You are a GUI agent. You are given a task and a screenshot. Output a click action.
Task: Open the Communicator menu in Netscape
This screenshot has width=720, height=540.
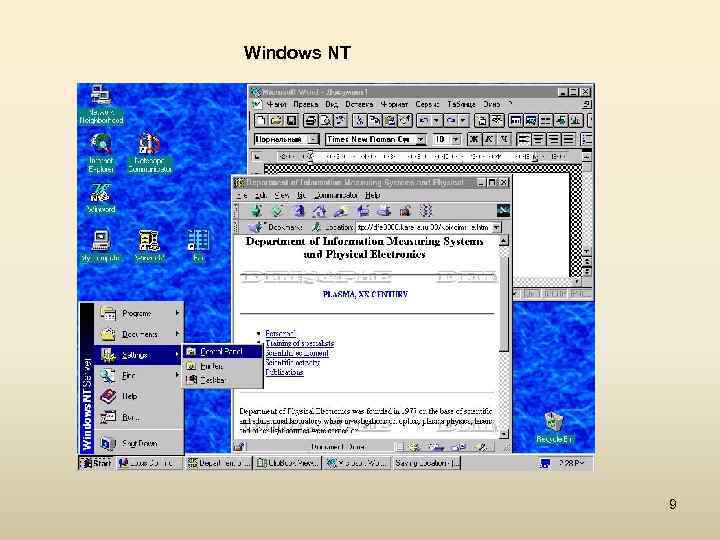point(336,196)
